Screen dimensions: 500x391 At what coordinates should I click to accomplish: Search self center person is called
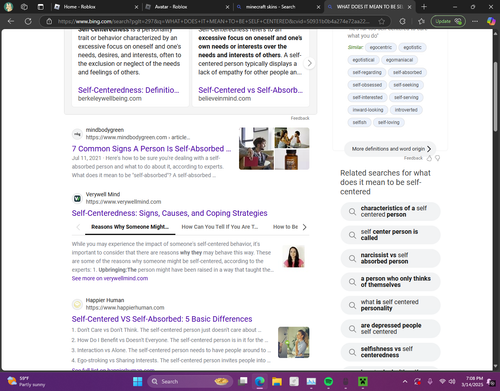(x=390, y=235)
